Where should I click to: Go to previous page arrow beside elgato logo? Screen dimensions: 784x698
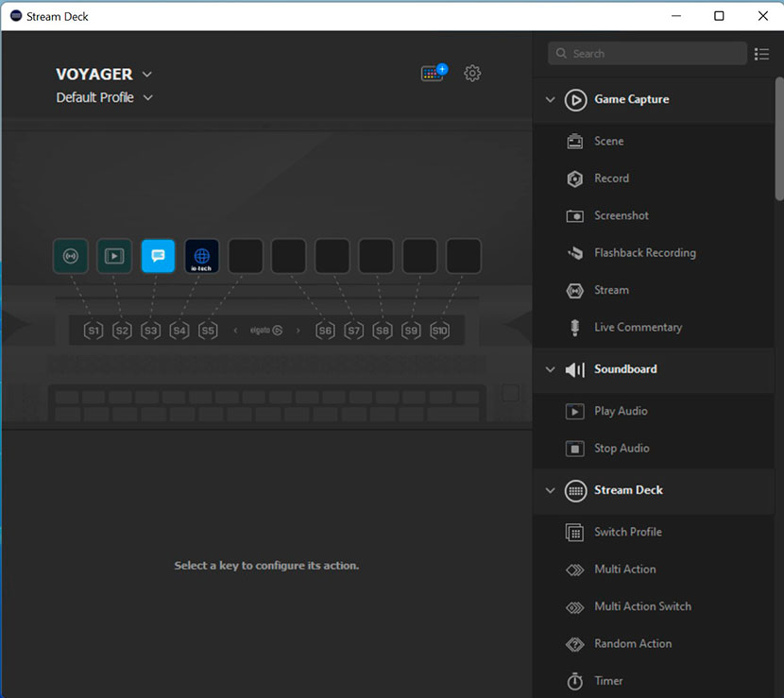[x=235, y=331]
